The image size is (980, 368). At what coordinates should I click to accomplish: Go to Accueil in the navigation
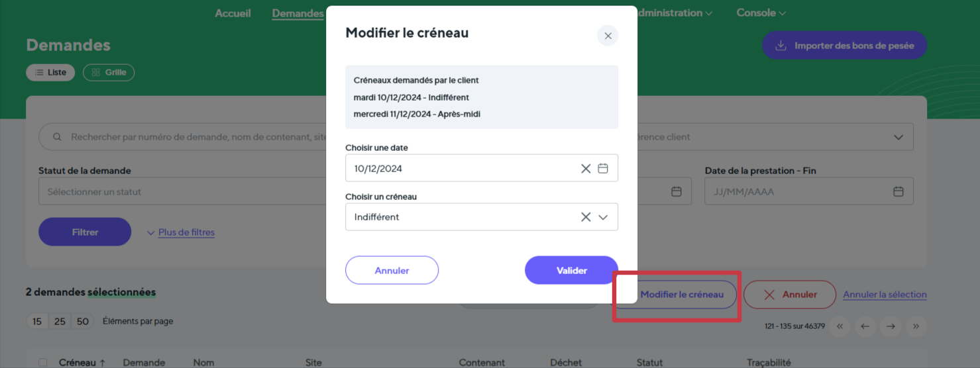233,13
